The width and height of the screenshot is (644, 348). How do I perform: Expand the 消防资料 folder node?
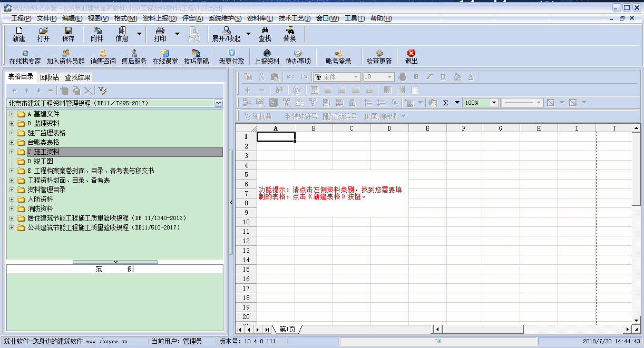point(12,209)
